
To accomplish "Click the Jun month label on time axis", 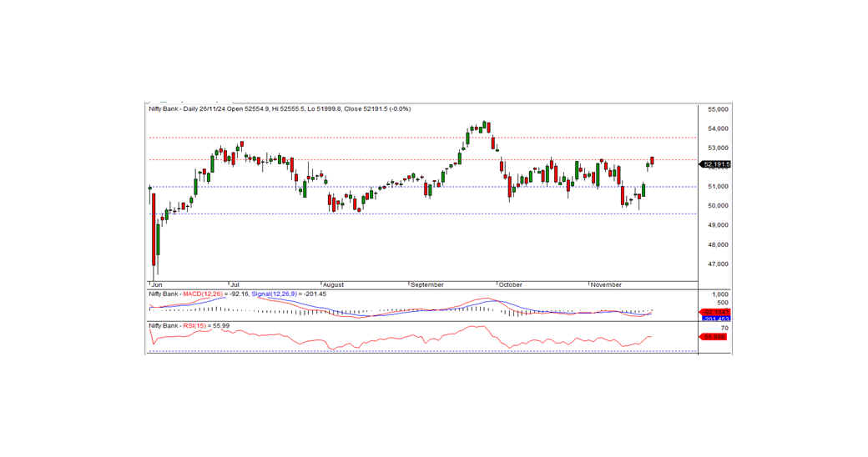I will coord(157,285).
